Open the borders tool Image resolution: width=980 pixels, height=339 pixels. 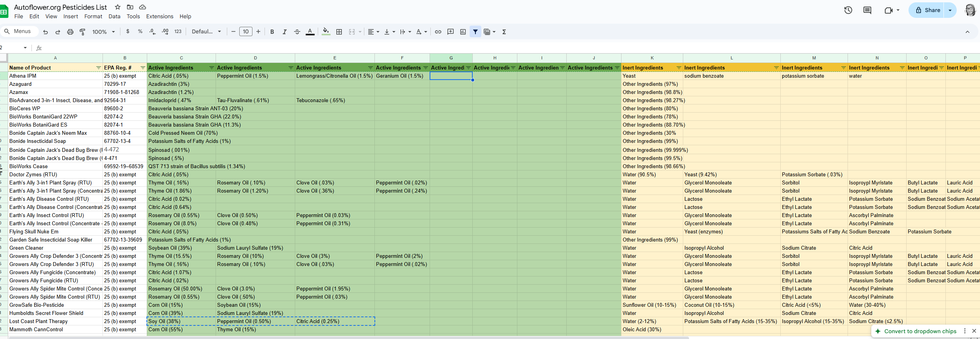339,32
